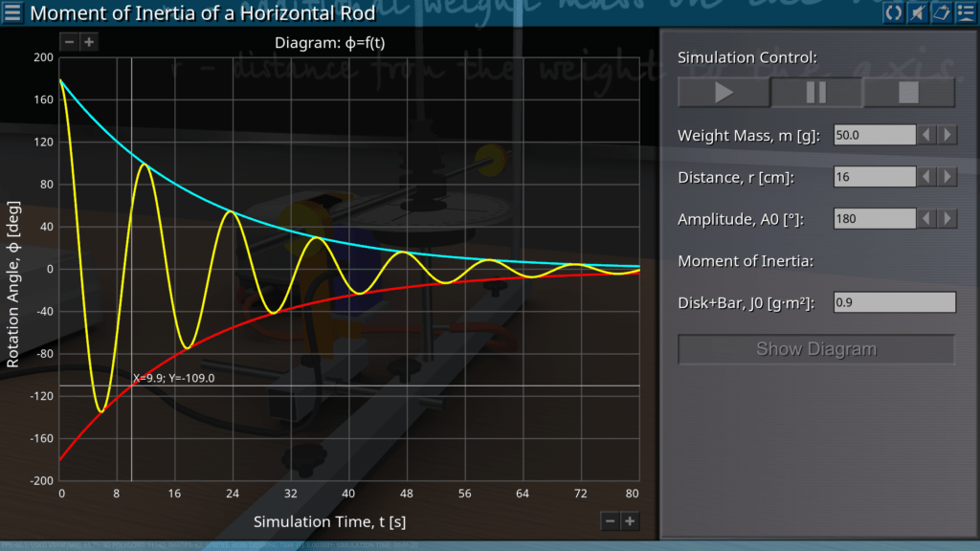Pause the simulation
This screenshot has width=980, height=551.
(816, 93)
